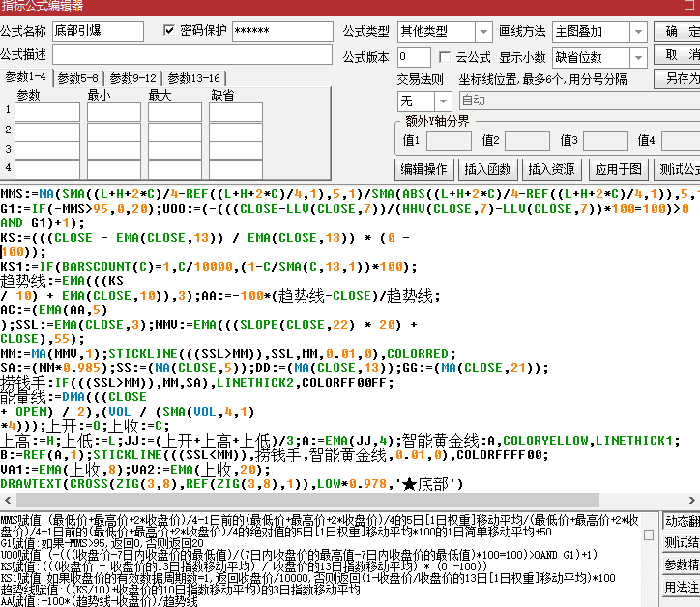700x607 pixels.
Task: Select the 动态翻译 side button
Action: pyautogui.click(x=681, y=521)
